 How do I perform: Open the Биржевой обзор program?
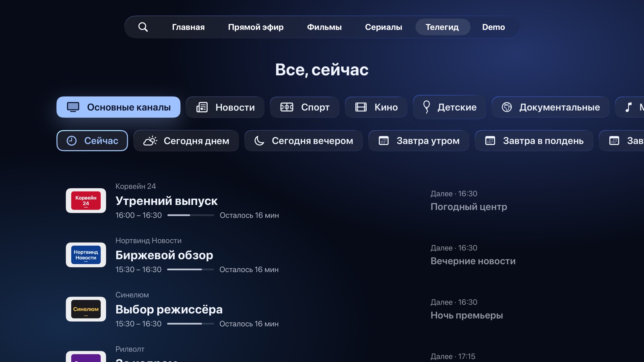coord(164,255)
